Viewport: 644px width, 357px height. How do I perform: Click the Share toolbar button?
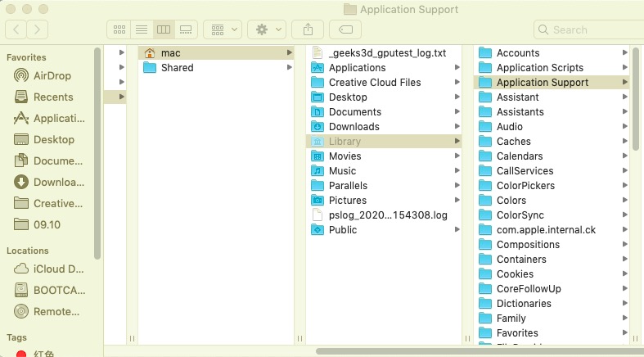[x=308, y=29]
